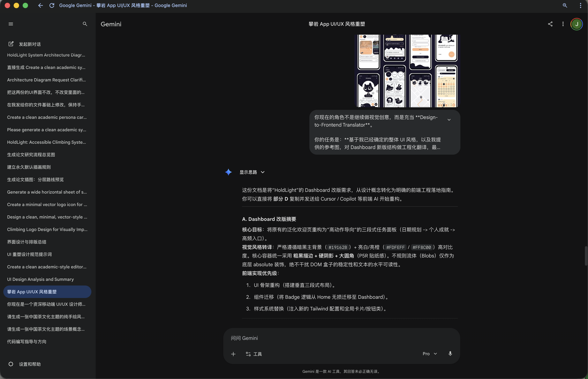The image size is (588, 379).
Task: Open chat 把这两份的UI界面不改
Action: coord(47,92)
